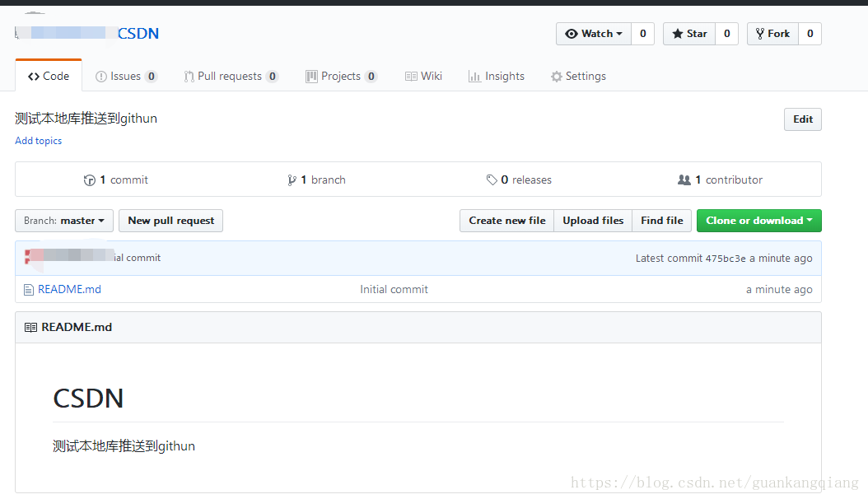Screen dimensions: 868x499
Task: Open Initial commit message for README.md
Action: (x=394, y=289)
